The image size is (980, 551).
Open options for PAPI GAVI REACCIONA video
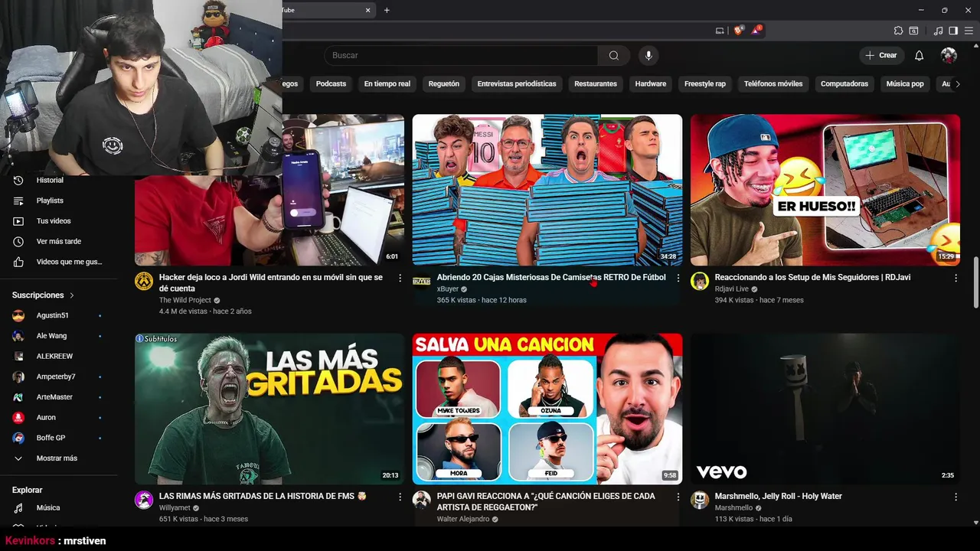[x=678, y=497]
